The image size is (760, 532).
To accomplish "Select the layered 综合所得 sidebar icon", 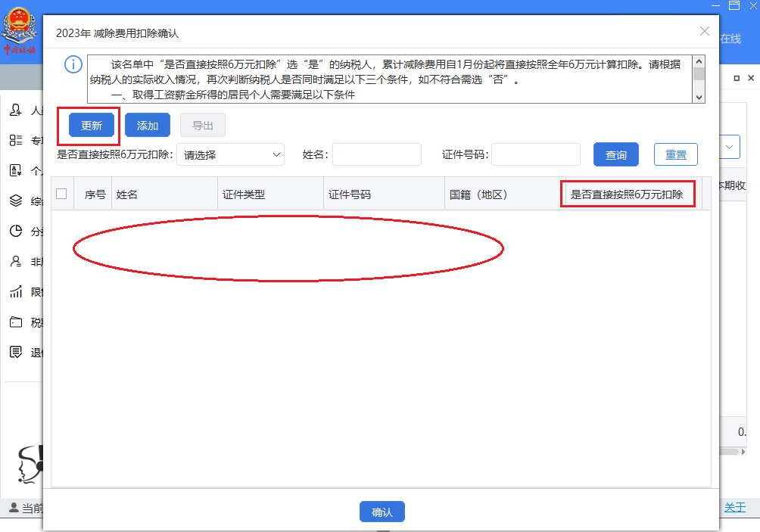I will pyautogui.click(x=15, y=201).
